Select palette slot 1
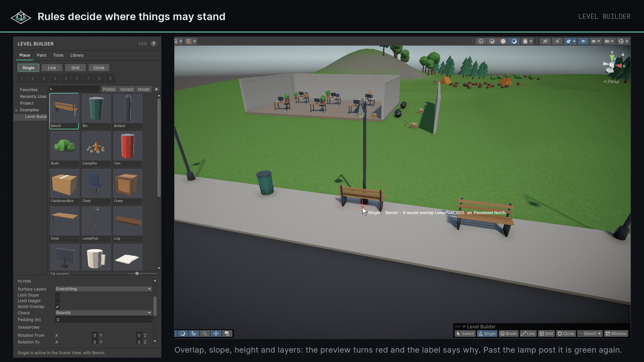Image resolution: width=644 pixels, height=362 pixels. click(x=22, y=79)
